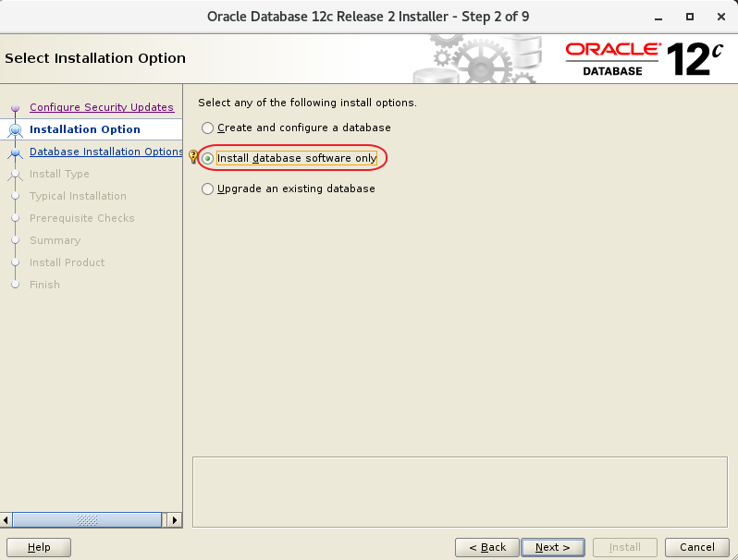Click the Install Type step label
The image size is (738, 560).
point(59,174)
